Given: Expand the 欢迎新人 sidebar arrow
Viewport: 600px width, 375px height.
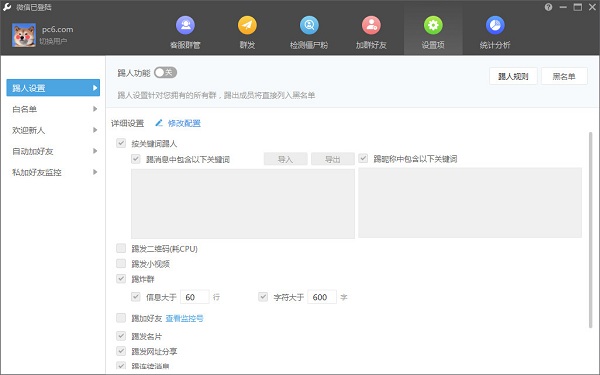Looking at the screenshot, I should 95,130.
